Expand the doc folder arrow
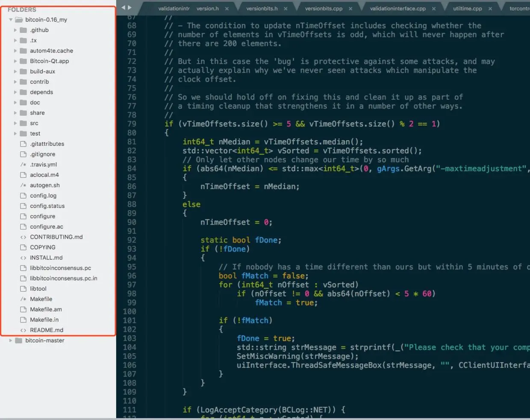Viewport: 530px width, 420px height. (15, 103)
